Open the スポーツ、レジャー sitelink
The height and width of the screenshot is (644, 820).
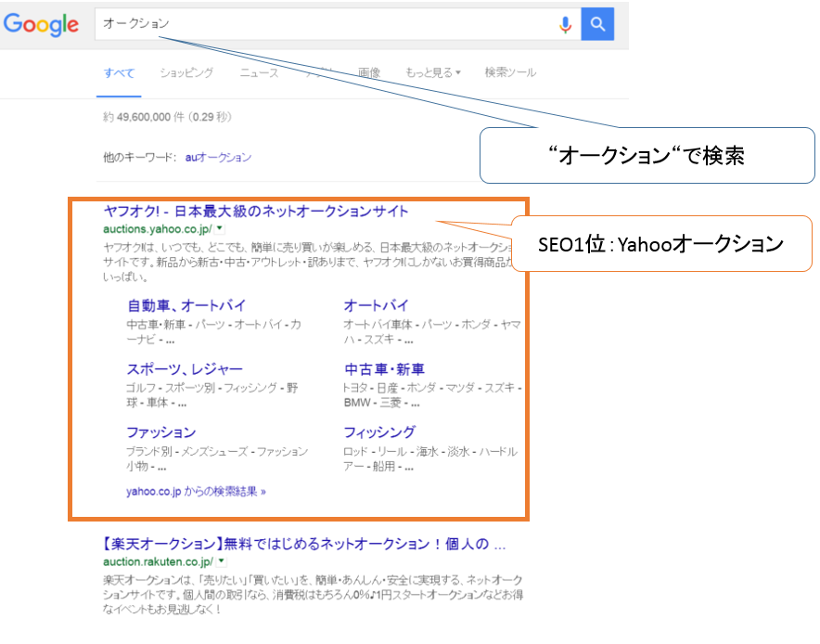(185, 369)
